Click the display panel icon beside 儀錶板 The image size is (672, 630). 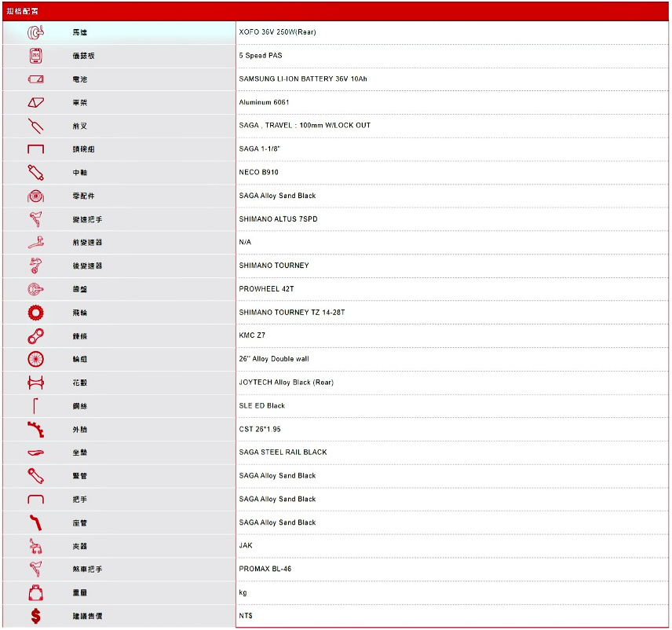click(35, 56)
